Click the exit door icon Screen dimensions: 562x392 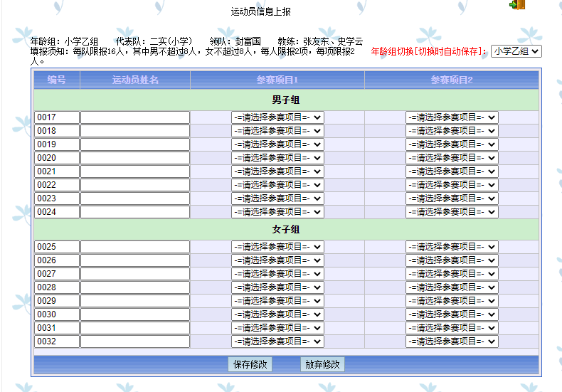(x=517, y=4)
